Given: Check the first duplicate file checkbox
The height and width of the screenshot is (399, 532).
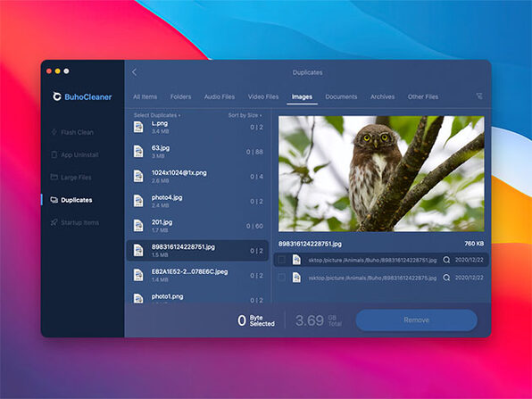Looking at the screenshot, I should point(281,260).
